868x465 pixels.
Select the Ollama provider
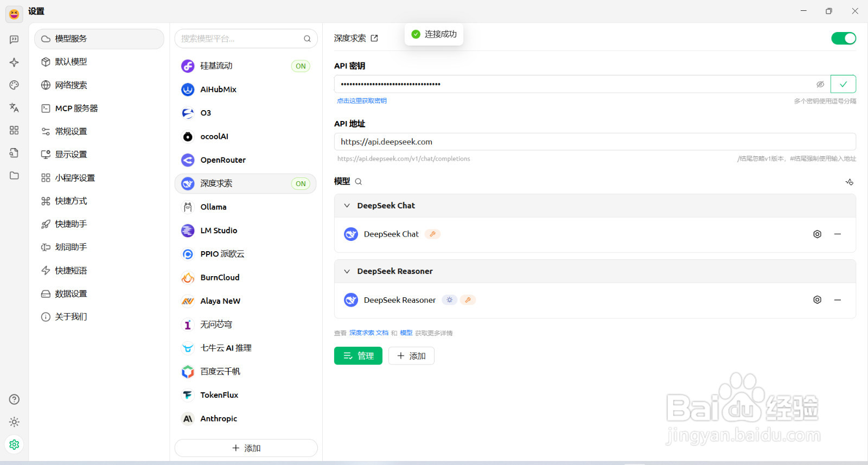(246, 207)
